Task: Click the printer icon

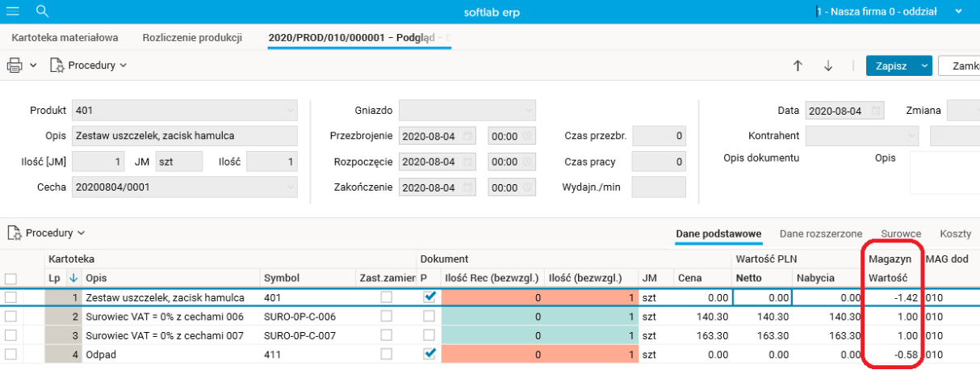Action: [x=15, y=65]
